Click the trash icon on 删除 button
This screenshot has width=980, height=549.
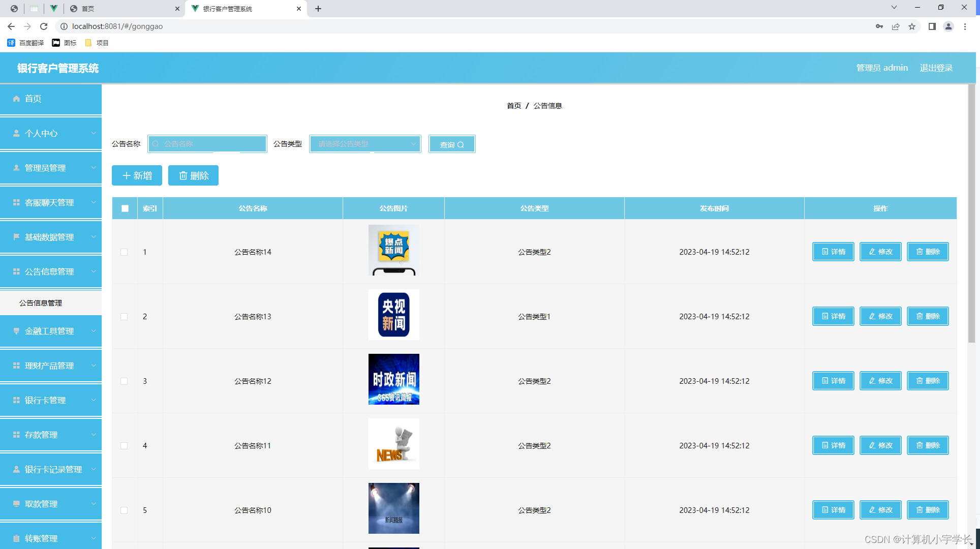[184, 175]
